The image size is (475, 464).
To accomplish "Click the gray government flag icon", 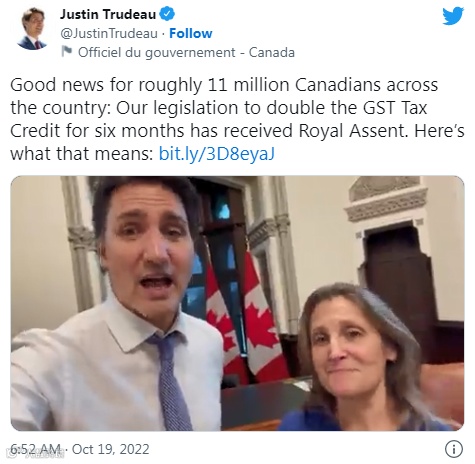I will click(x=67, y=52).
